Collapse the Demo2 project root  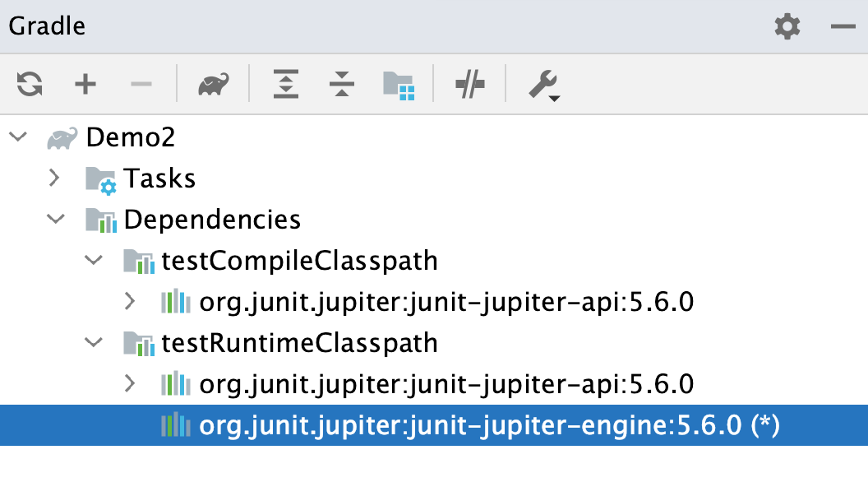point(17,137)
